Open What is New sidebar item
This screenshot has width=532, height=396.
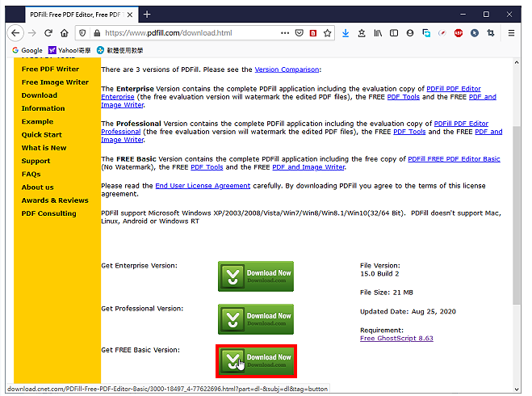[x=44, y=148]
